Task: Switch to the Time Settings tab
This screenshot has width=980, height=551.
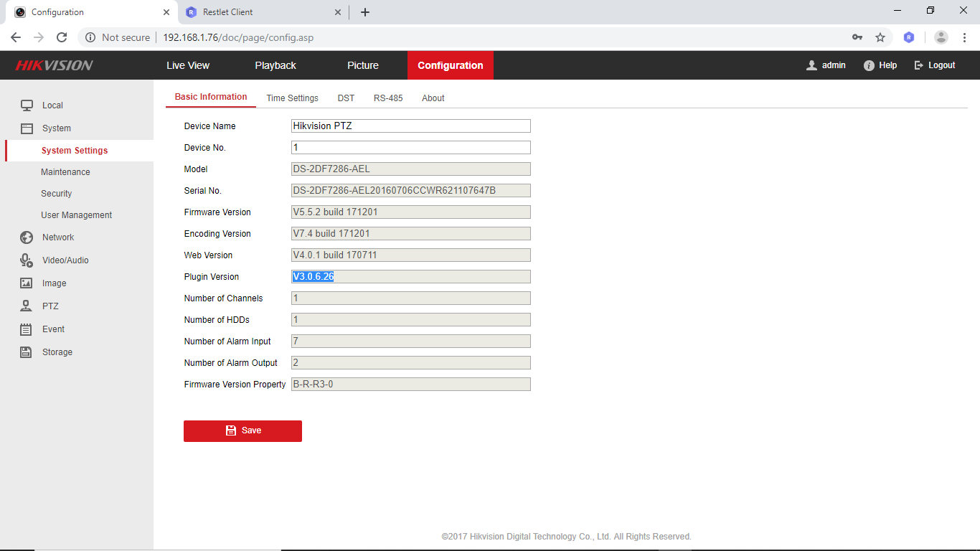Action: [x=292, y=98]
